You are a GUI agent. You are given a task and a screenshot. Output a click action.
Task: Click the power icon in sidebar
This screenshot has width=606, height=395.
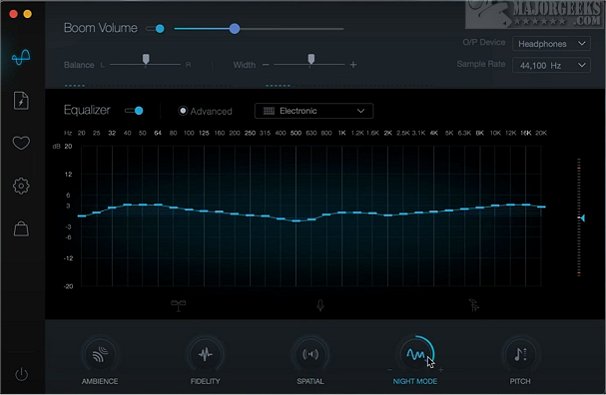coord(21,374)
